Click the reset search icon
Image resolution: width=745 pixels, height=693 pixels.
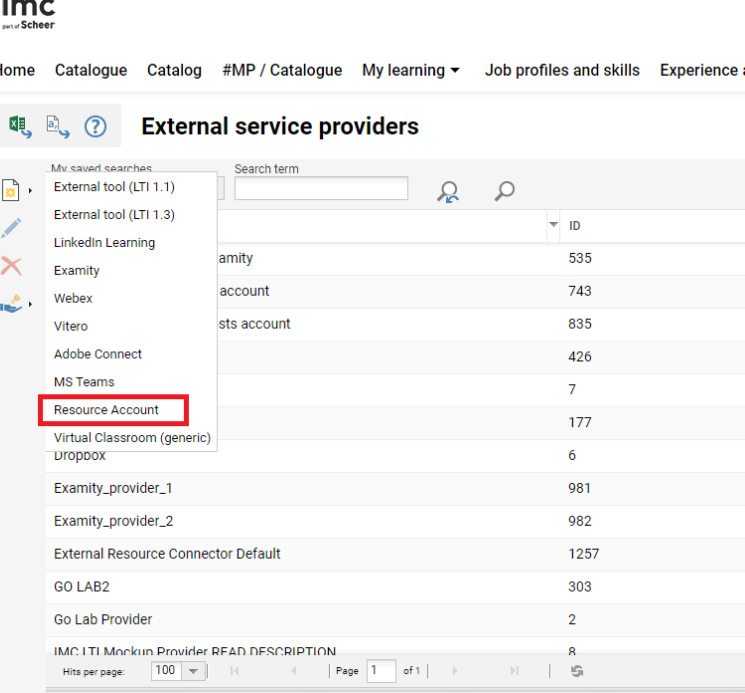click(448, 191)
